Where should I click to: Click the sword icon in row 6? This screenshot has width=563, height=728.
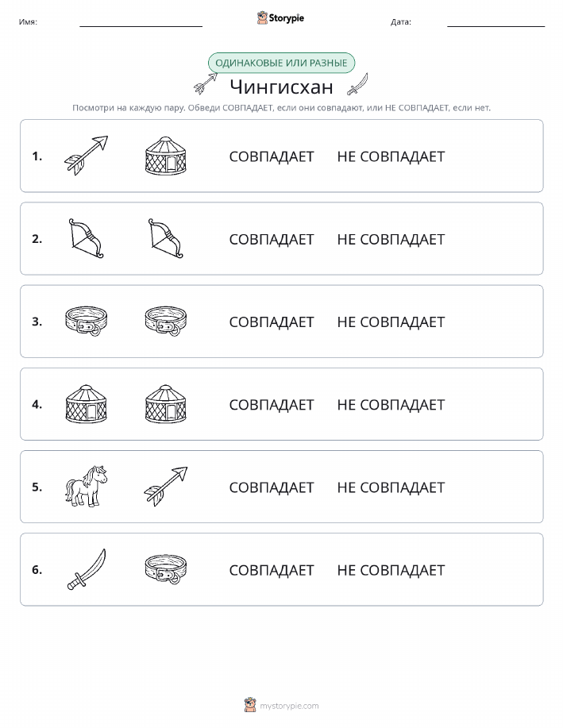[x=87, y=569]
